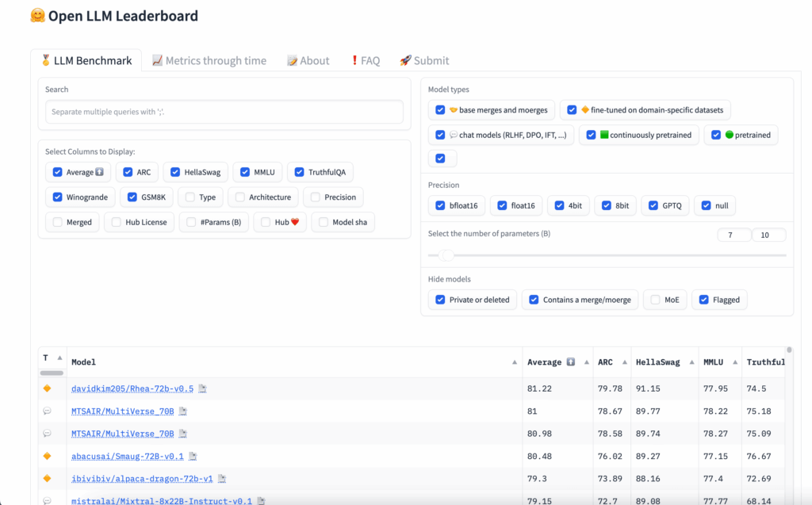
Task: Uncheck the bfloat16 precision checkbox
Action: (441, 206)
